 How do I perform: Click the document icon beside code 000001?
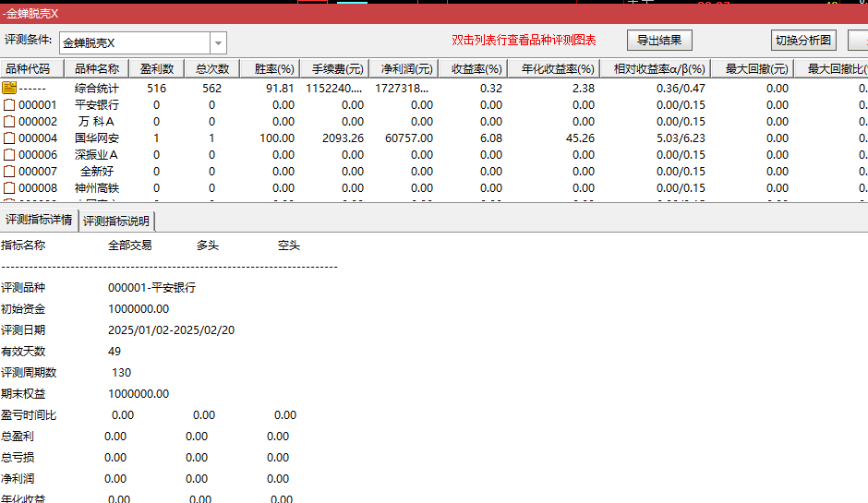click(x=9, y=105)
